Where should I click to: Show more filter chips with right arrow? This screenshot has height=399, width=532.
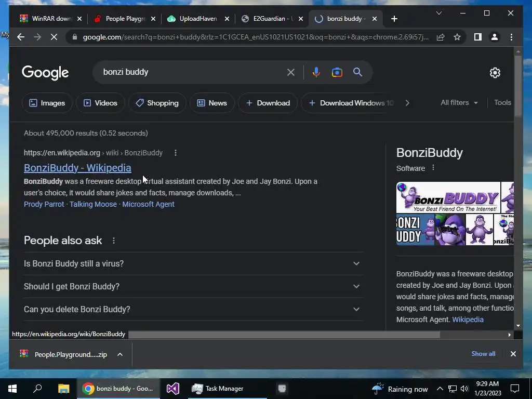407,103
